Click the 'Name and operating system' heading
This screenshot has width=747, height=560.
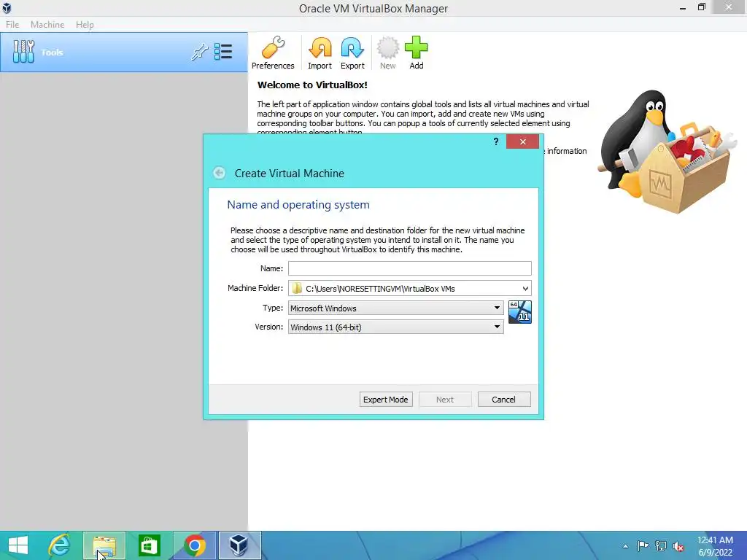(298, 205)
